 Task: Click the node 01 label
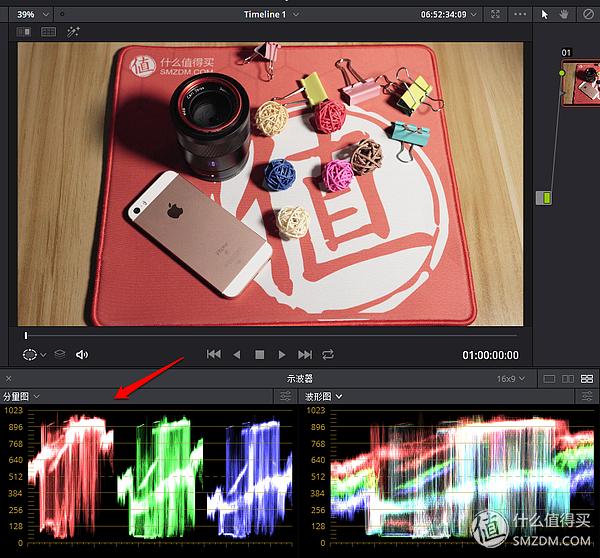click(566, 53)
